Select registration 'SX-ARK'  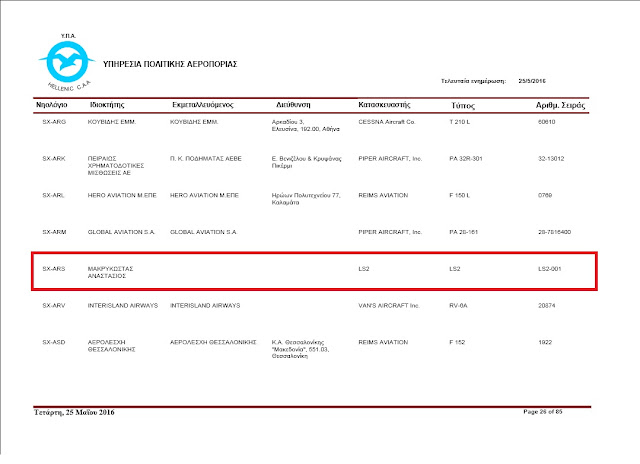click(x=54, y=158)
